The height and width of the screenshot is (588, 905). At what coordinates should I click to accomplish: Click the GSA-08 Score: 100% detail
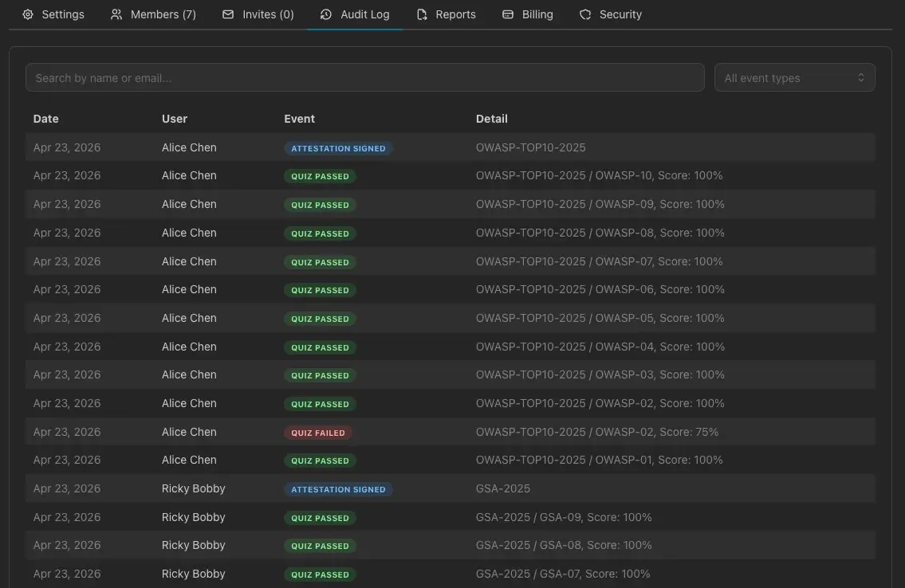[x=564, y=545]
